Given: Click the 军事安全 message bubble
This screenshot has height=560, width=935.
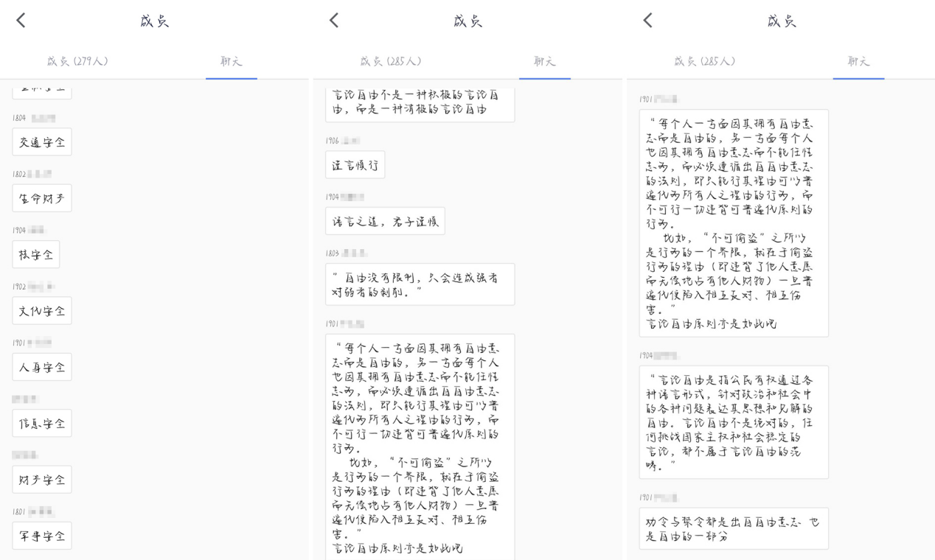Looking at the screenshot, I should tap(42, 536).
